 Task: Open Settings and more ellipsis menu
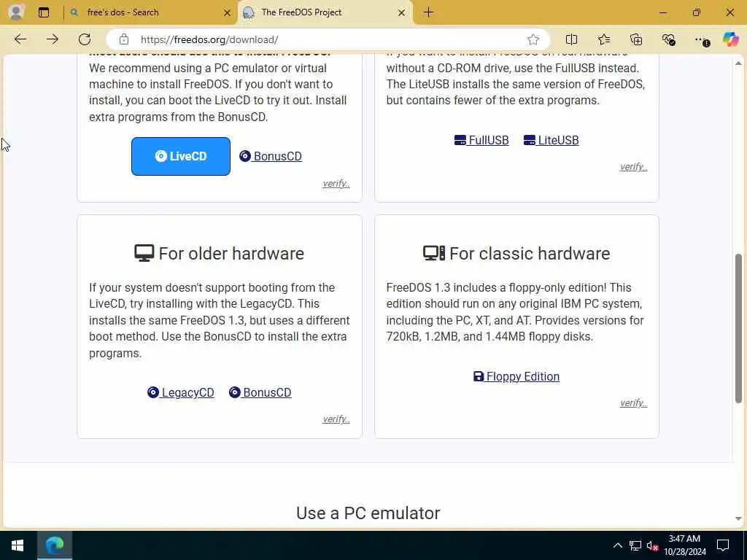pos(701,40)
